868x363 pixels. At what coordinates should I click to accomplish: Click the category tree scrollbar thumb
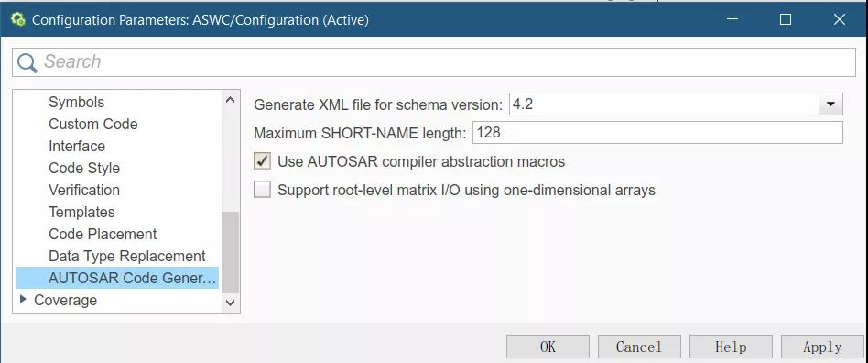(231, 252)
